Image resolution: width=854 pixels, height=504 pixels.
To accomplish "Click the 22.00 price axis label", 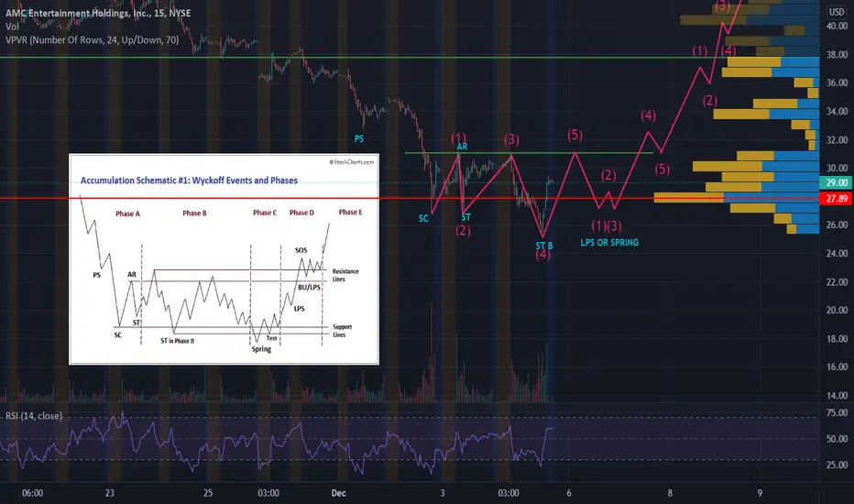I will [x=837, y=281].
